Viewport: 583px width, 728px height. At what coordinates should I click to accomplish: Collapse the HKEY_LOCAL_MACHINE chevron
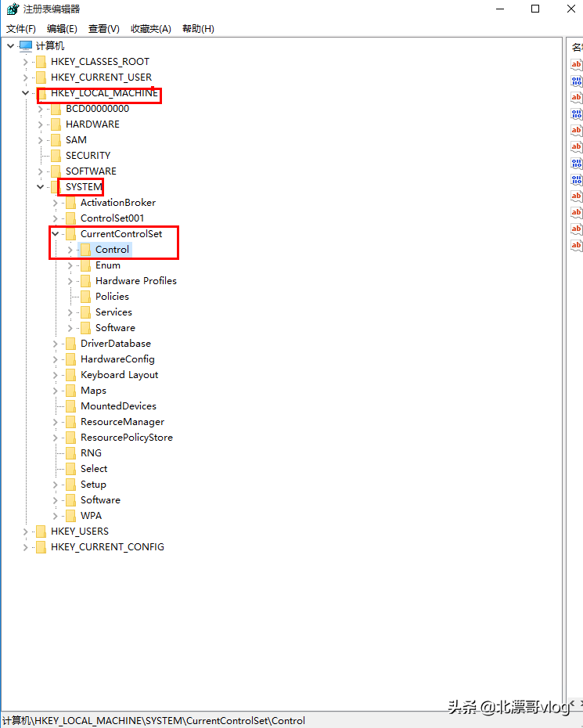[26, 93]
